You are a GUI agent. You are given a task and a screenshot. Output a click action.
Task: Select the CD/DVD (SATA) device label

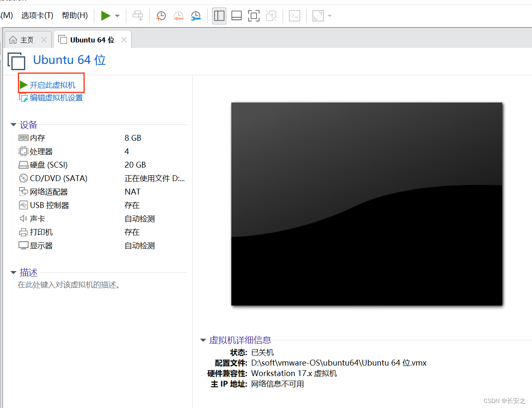[58, 178]
